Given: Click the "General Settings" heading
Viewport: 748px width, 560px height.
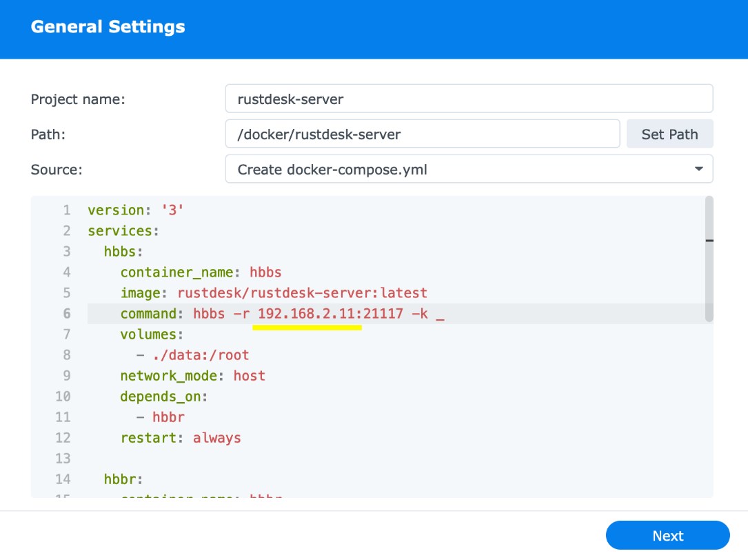Looking at the screenshot, I should point(108,27).
